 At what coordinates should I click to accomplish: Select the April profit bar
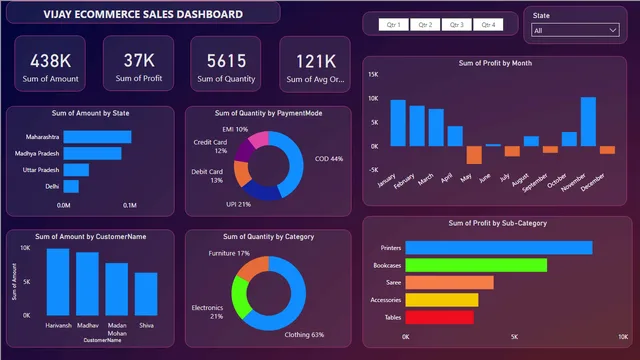455,136
